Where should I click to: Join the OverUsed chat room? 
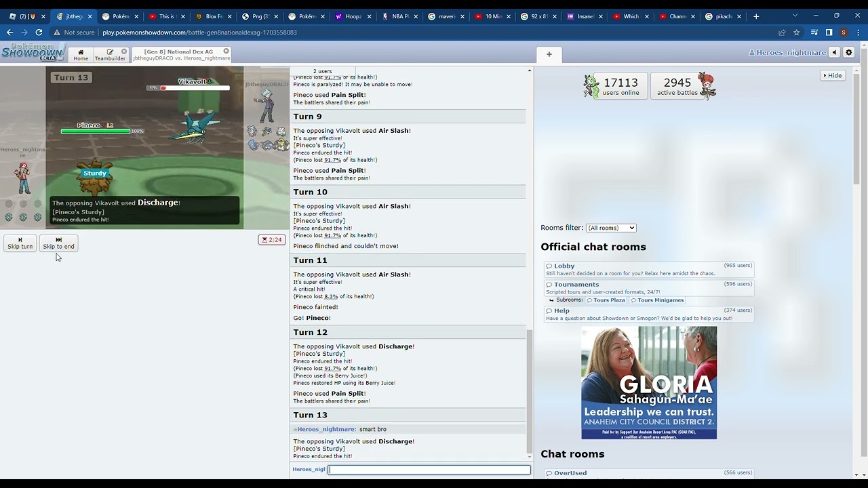[x=649, y=473]
